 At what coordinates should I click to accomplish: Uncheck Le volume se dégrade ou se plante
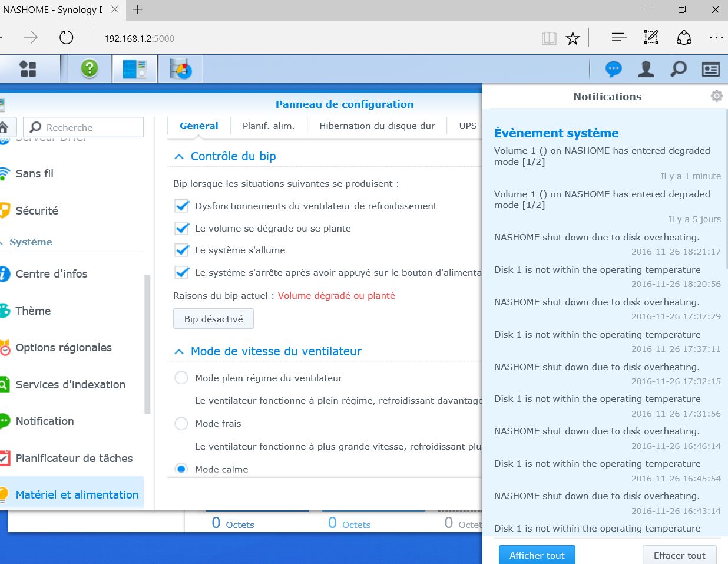pos(182,229)
